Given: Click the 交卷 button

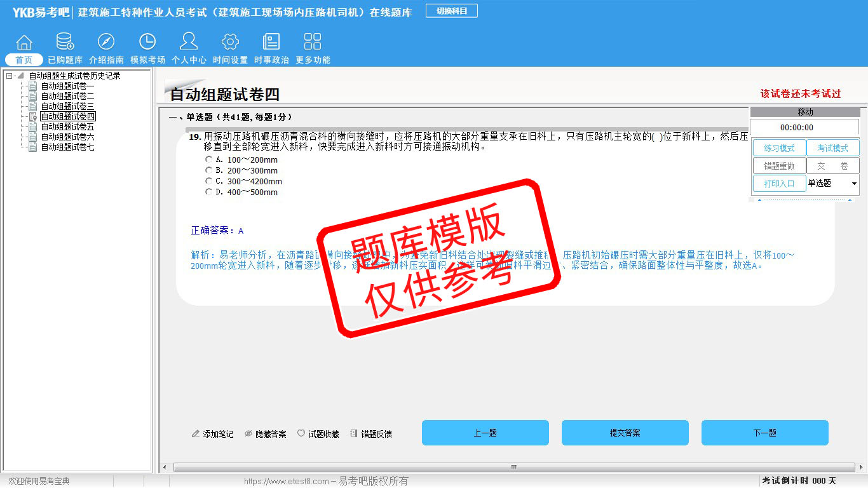Looking at the screenshot, I should click(832, 166).
